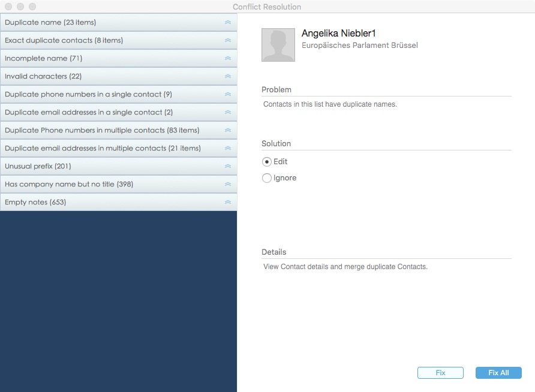This screenshot has height=392, width=535.
Task: Click the contact avatar placeholder image
Action: click(278, 45)
